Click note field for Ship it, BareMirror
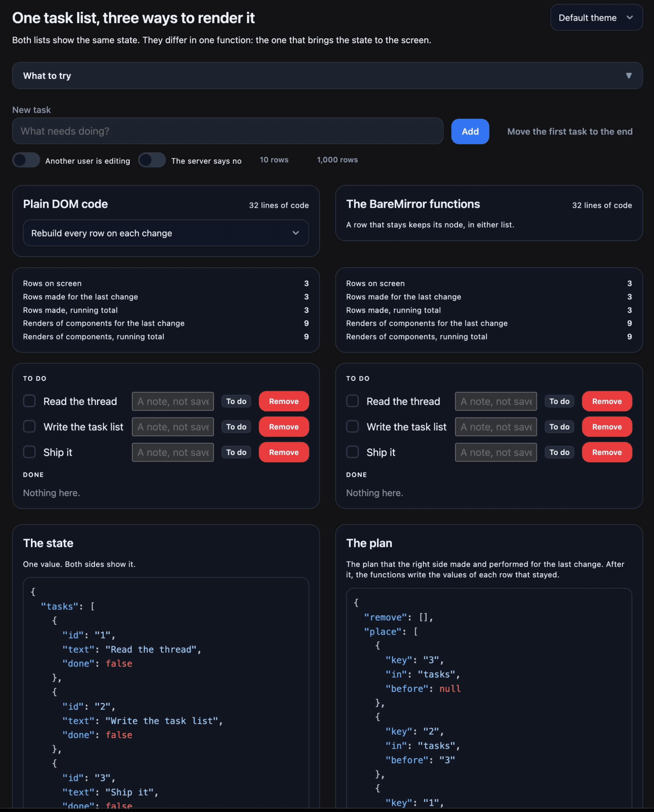The width and height of the screenshot is (654, 812). point(496,452)
